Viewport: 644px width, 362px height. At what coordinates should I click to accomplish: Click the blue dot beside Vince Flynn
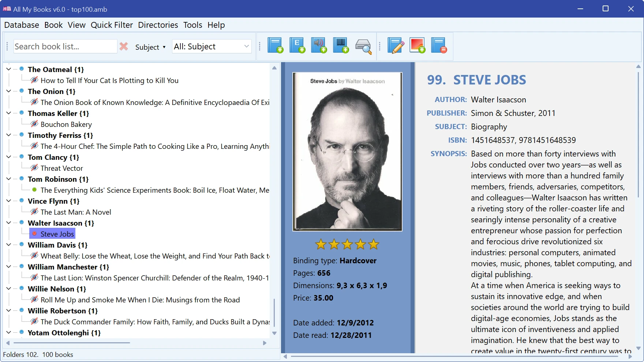tap(22, 200)
